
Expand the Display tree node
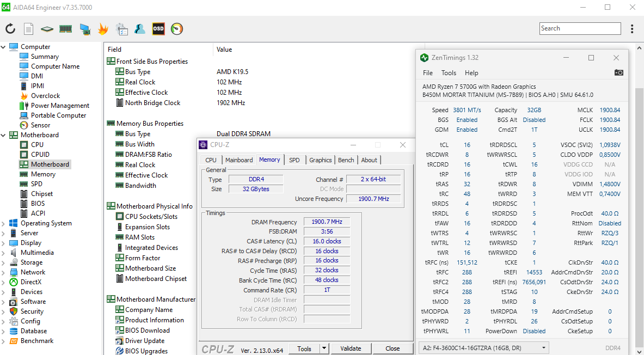tap(3, 243)
